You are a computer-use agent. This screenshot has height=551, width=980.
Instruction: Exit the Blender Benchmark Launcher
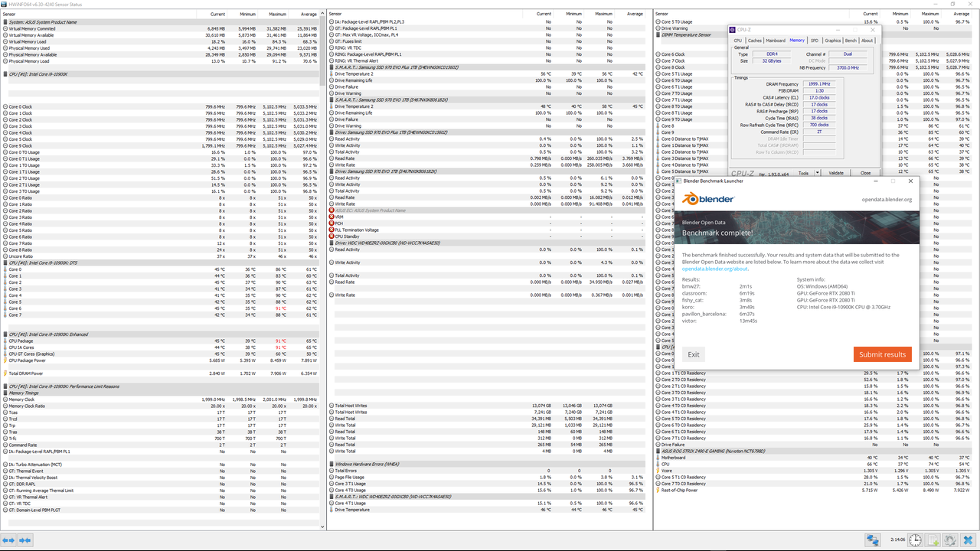click(693, 354)
